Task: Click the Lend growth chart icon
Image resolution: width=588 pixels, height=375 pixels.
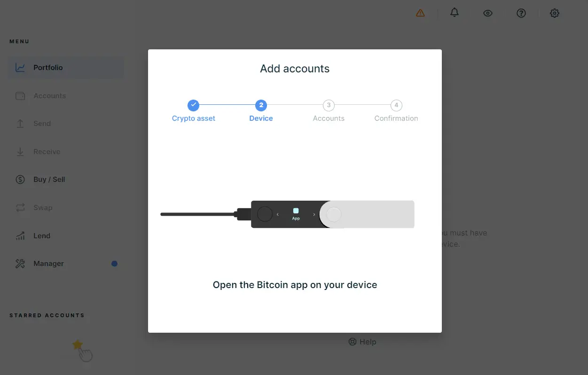Action: point(20,236)
